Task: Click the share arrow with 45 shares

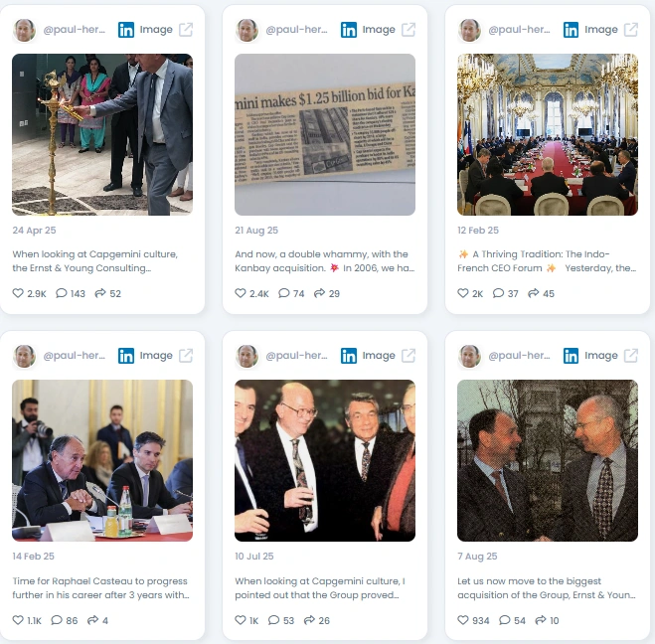Action: click(534, 293)
